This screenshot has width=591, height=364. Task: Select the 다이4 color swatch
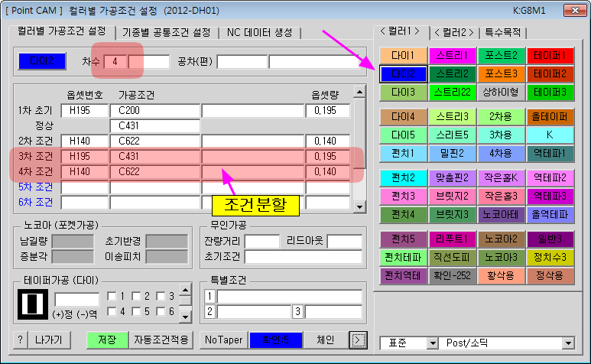click(x=403, y=117)
